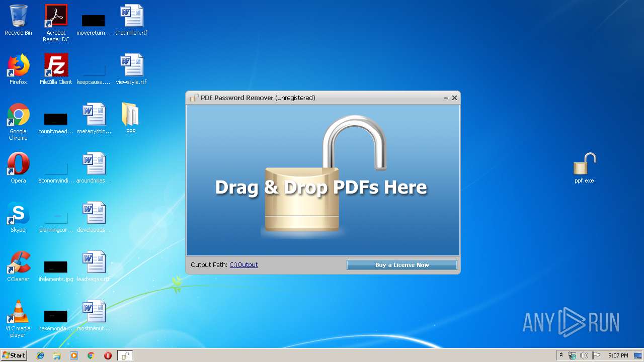The height and width of the screenshot is (362, 644).
Task: Launch the FileZilla Client shortcut
Action: [56, 70]
